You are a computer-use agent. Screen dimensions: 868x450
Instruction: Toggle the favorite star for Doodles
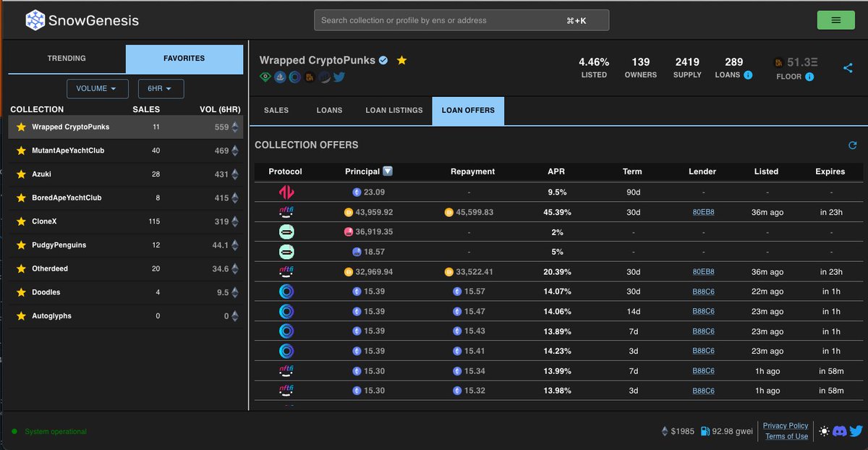(x=21, y=292)
